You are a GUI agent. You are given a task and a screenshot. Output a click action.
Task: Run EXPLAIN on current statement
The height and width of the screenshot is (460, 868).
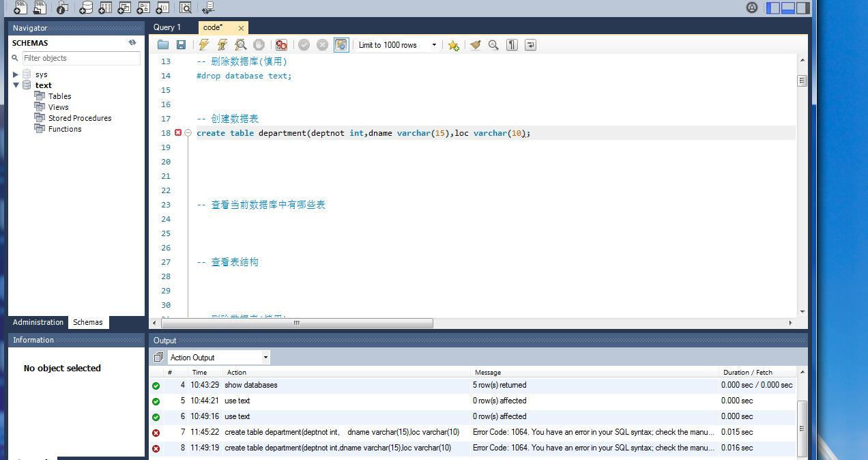click(x=241, y=45)
